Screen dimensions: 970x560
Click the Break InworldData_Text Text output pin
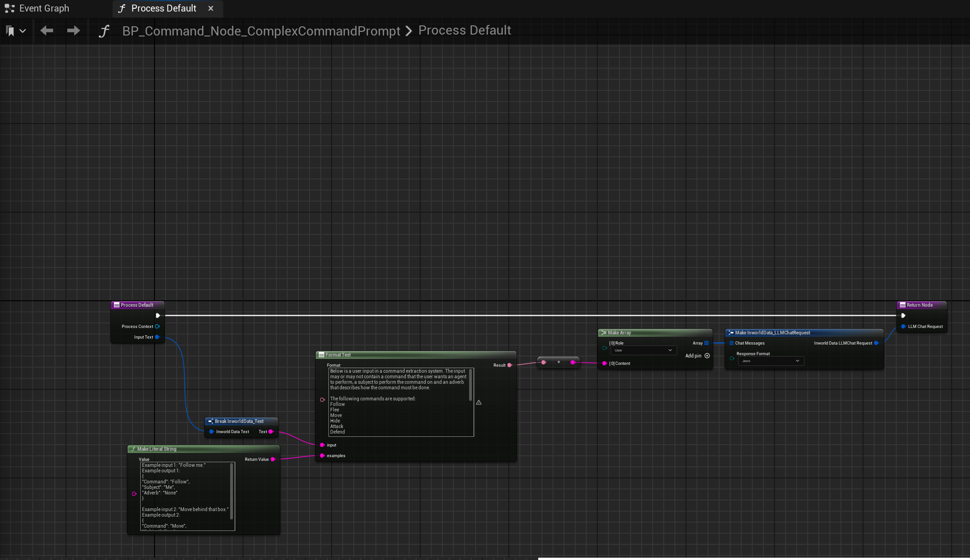coord(271,432)
